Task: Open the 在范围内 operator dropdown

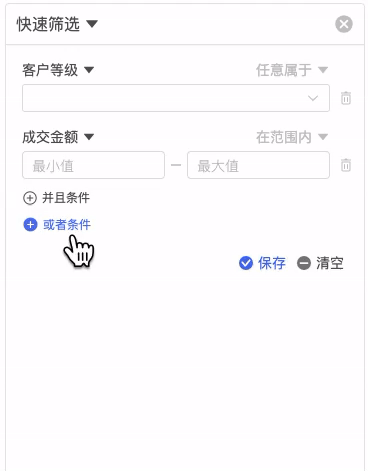Action: click(292, 137)
